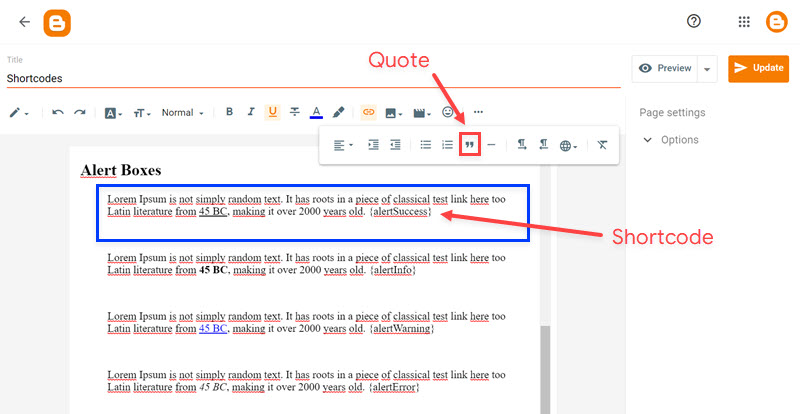Image resolution: width=800 pixels, height=414 pixels.
Task: Click the undo arrow icon
Action: tap(58, 112)
